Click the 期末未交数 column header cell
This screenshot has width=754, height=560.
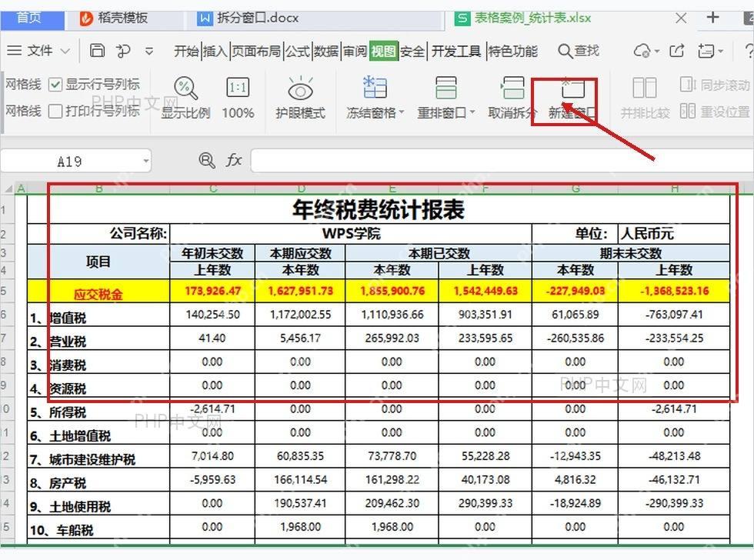[x=631, y=253]
